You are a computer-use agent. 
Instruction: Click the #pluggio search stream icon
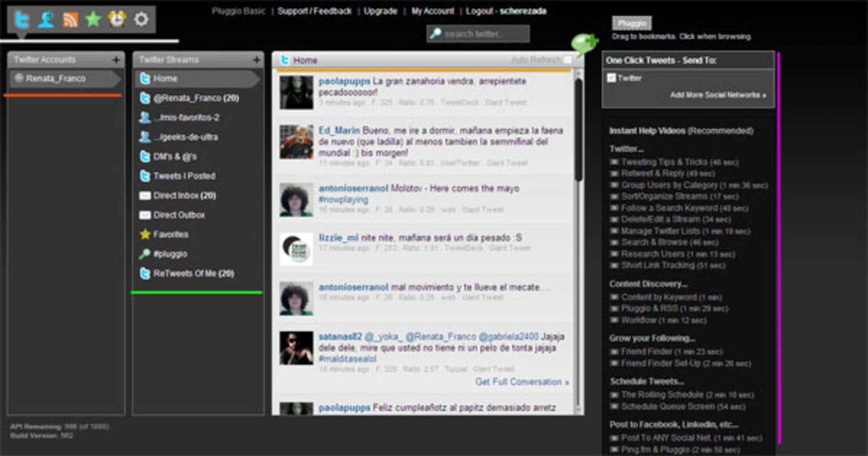[x=145, y=254]
